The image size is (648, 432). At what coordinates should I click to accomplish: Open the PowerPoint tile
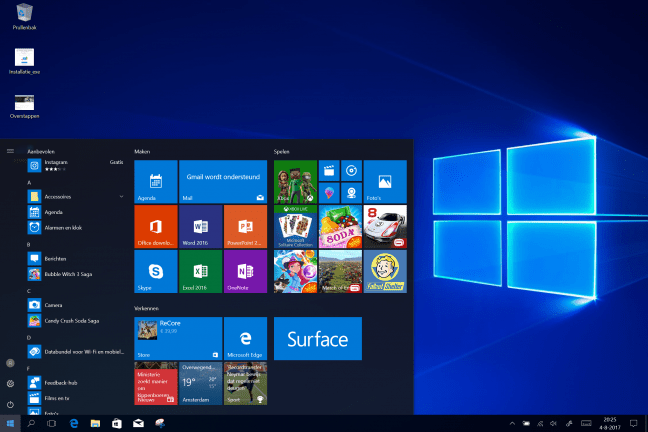(x=245, y=227)
